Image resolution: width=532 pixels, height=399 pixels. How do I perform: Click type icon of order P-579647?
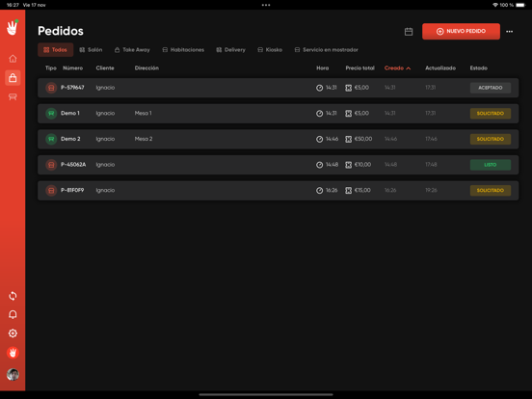point(51,88)
